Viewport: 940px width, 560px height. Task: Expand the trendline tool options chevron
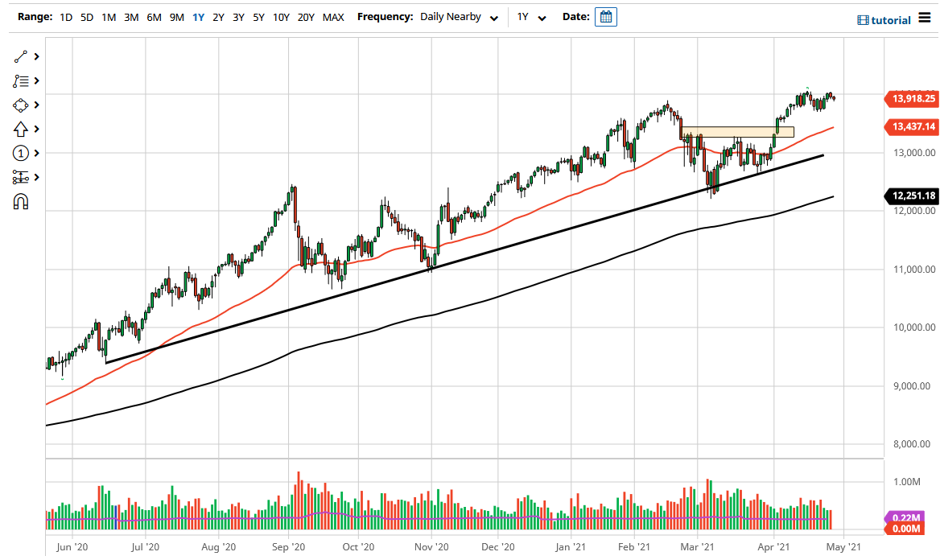point(35,56)
